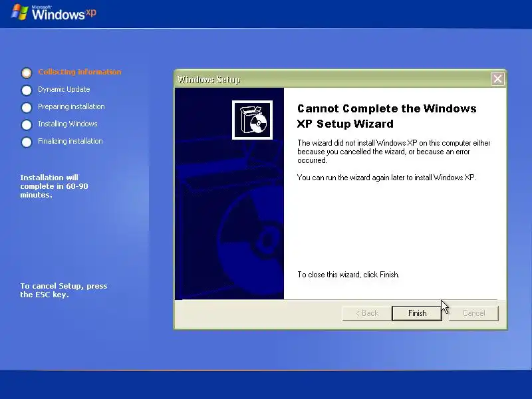Click the setup box-and-CD icon
This screenshot has height=399, width=532.
[252, 120]
